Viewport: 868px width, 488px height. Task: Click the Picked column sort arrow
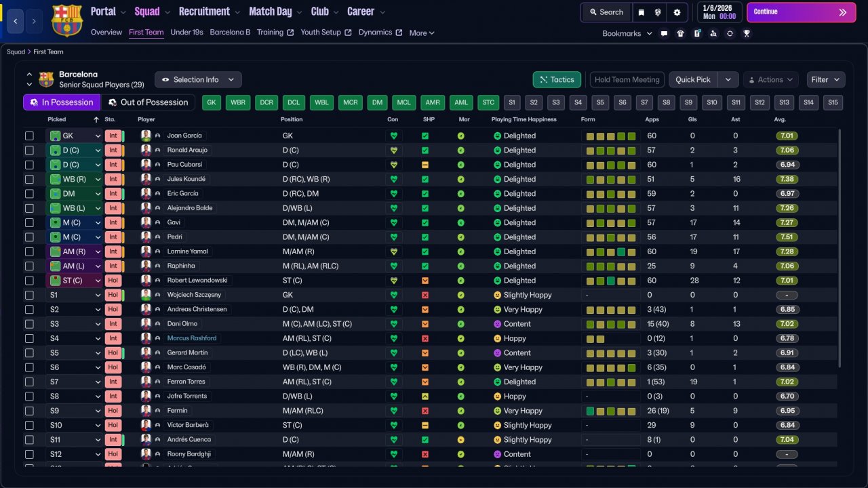(96, 119)
